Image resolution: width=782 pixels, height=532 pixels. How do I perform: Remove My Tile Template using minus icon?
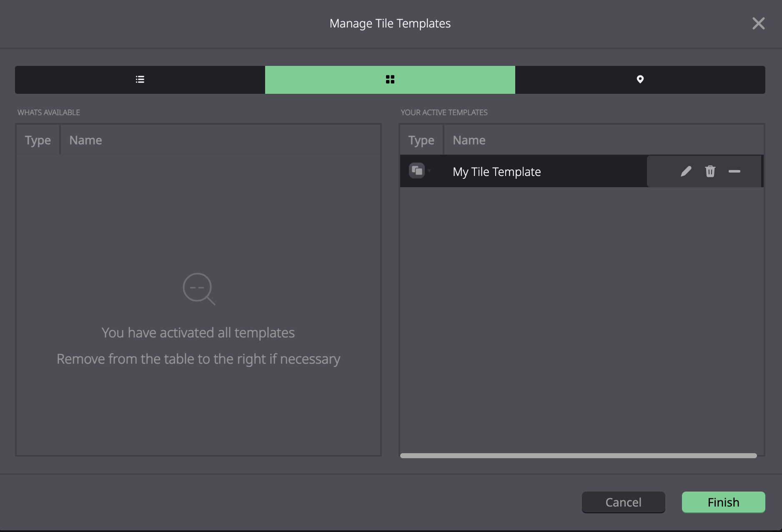click(734, 171)
